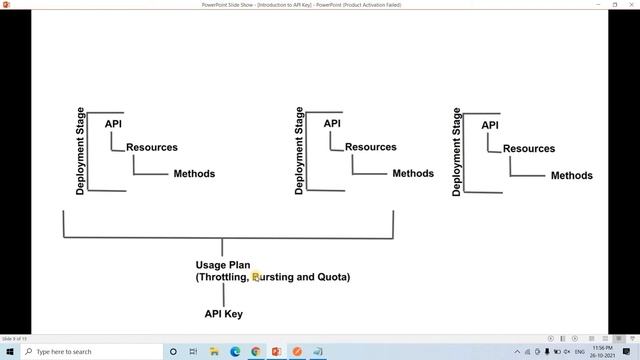Open File Explorer from the taskbar
Image resolution: width=640 pixels, height=360 pixels.
pyautogui.click(x=214, y=351)
